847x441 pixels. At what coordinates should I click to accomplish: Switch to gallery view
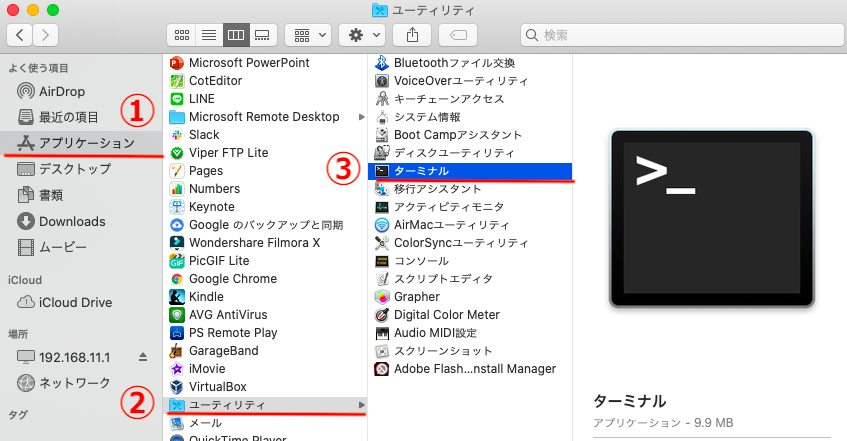click(263, 35)
